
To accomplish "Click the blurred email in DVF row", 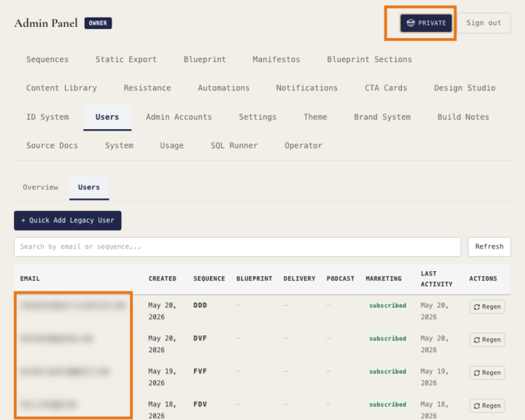I will click(56, 338).
